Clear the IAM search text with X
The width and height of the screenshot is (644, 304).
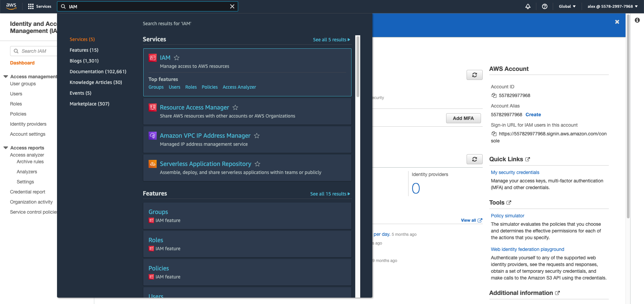pos(232,6)
